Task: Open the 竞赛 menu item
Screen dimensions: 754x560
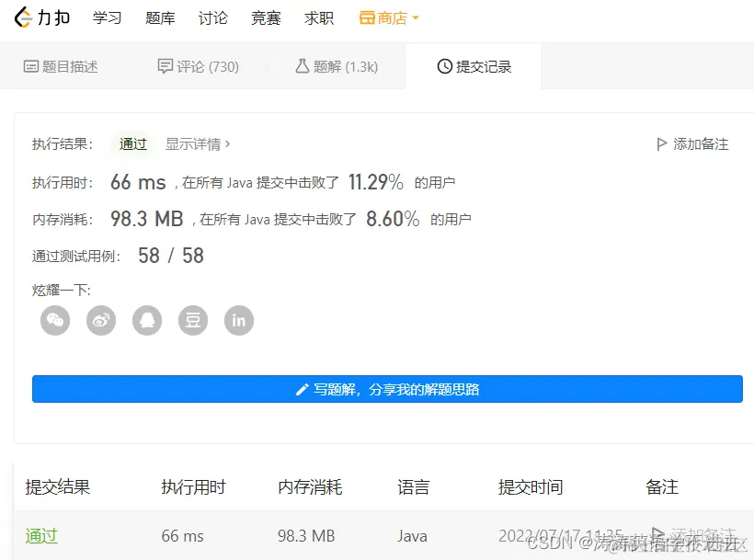Action: coord(266,17)
